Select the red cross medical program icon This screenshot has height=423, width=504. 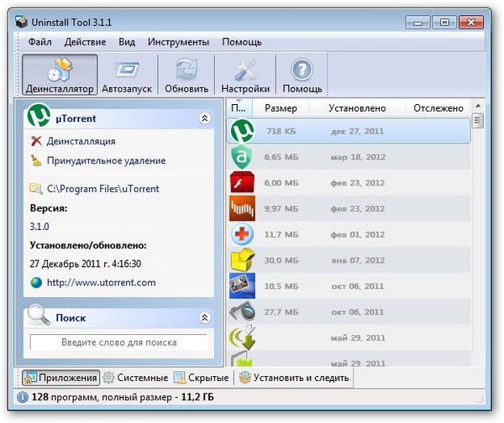(x=242, y=235)
